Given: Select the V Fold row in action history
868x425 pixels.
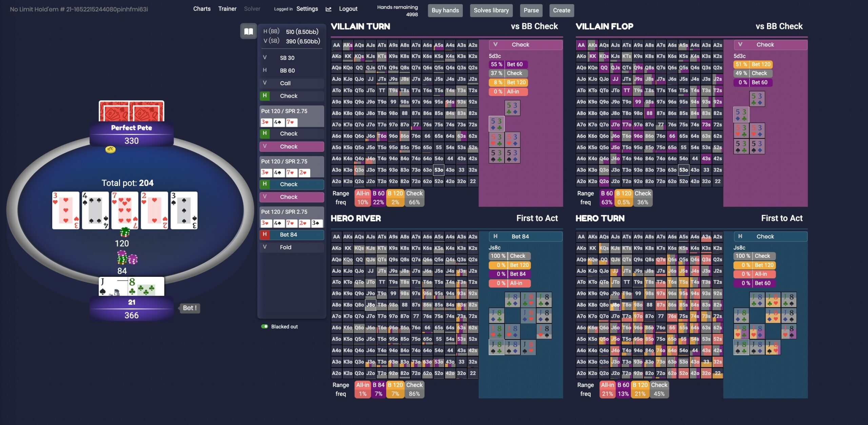Looking at the screenshot, I should (x=292, y=247).
